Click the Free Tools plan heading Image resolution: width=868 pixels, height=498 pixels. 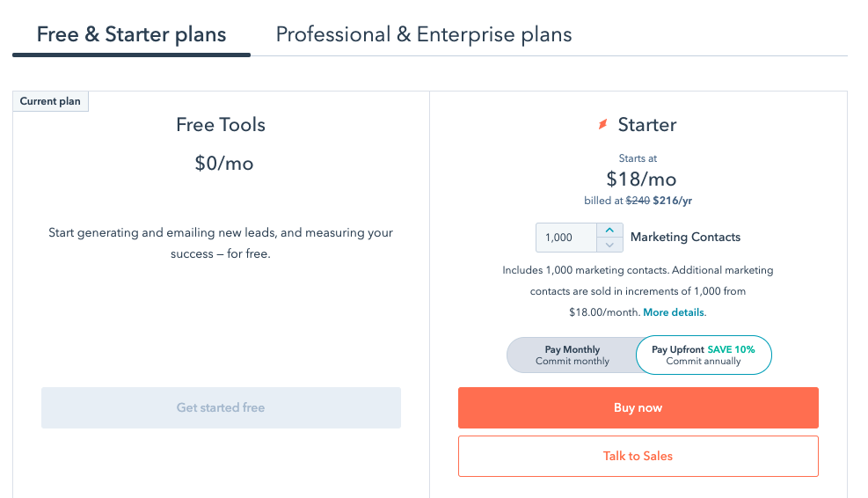point(221,125)
